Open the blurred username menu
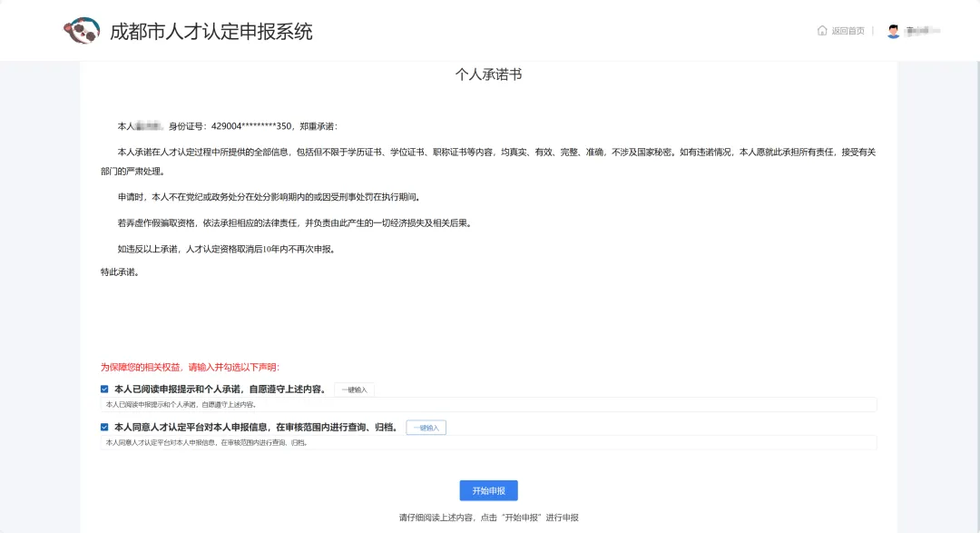The height and width of the screenshot is (533, 980). pyautogui.click(x=923, y=31)
